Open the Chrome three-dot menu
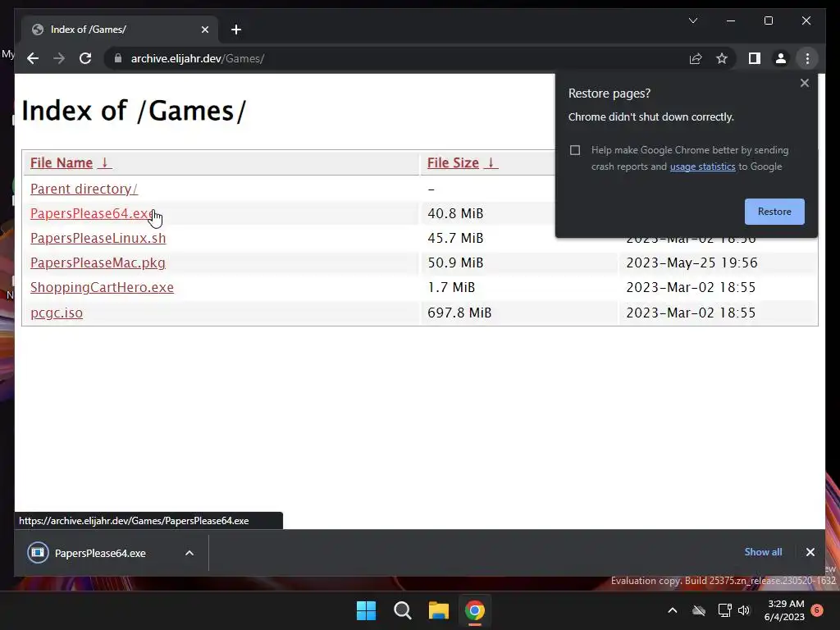 (807, 58)
